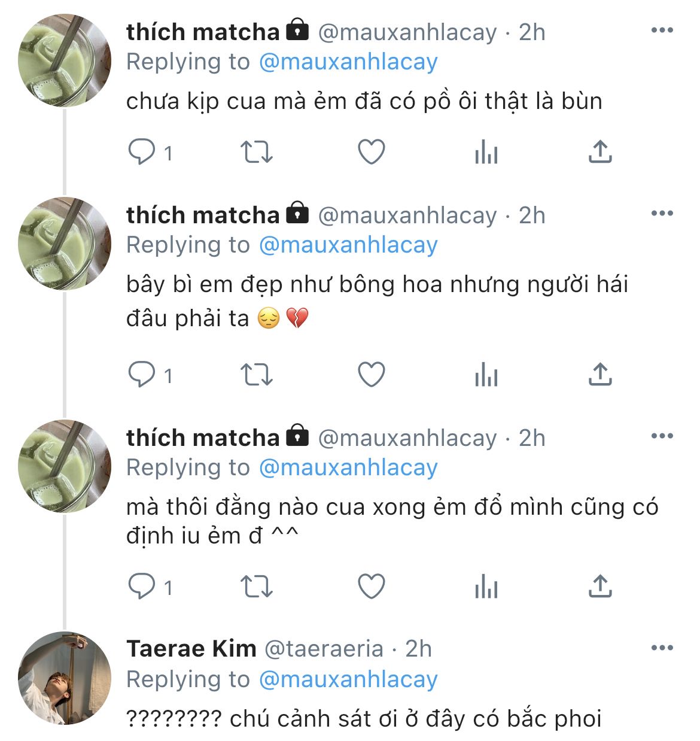Click Taerae Kim's profile picture
This screenshot has width=700, height=741.
pos(65,678)
